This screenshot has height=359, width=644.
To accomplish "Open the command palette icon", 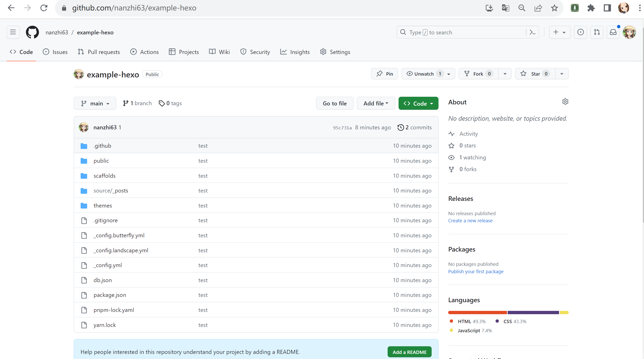I will click(532, 32).
